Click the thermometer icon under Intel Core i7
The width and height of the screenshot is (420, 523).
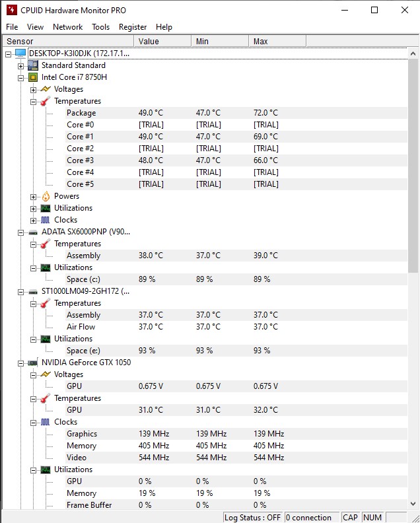(x=46, y=101)
